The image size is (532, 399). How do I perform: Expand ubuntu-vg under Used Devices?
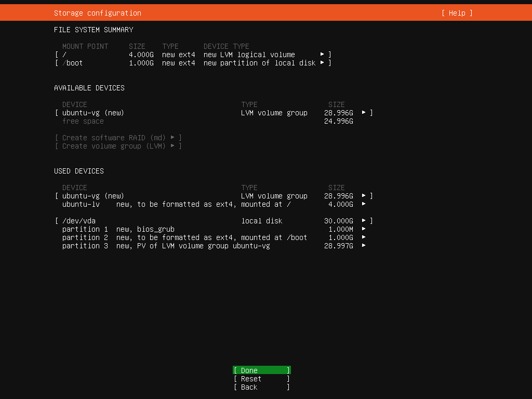(364, 195)
